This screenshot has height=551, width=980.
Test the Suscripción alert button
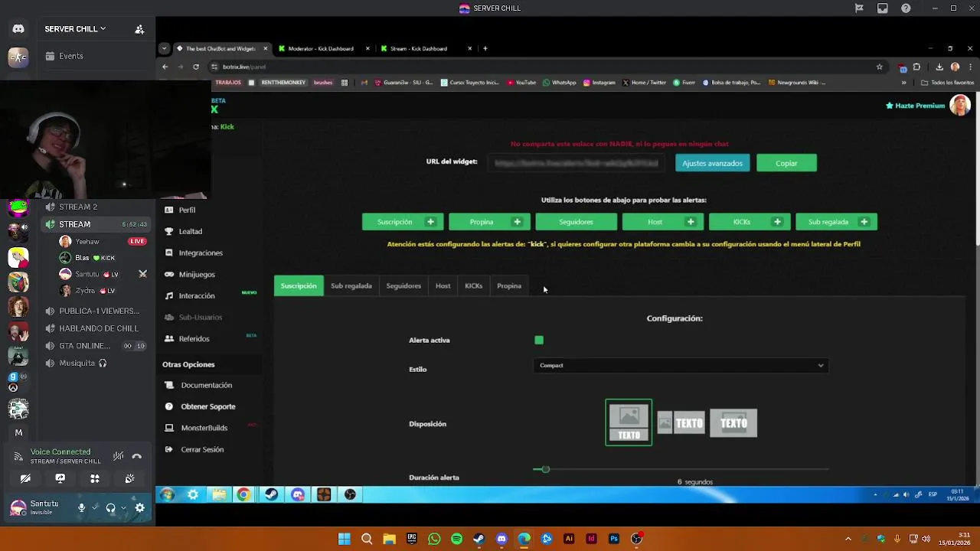(x=403, y=222)
